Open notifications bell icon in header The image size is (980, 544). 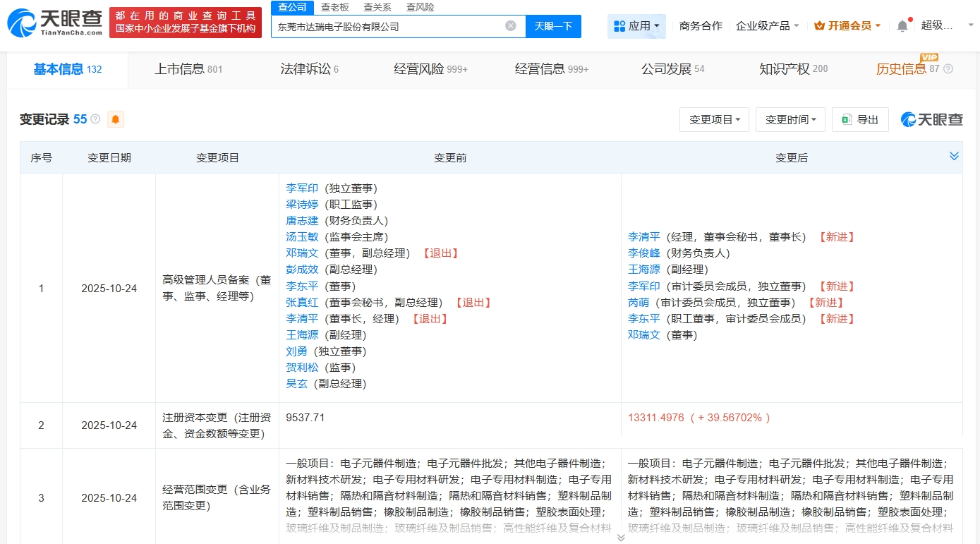point(902,26)
